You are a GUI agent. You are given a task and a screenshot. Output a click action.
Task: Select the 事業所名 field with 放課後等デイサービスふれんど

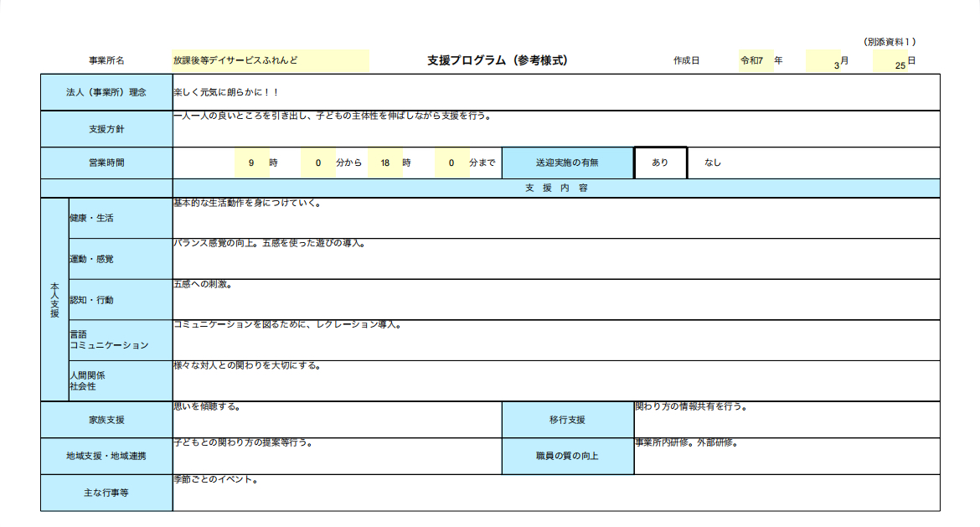point(271,60)
